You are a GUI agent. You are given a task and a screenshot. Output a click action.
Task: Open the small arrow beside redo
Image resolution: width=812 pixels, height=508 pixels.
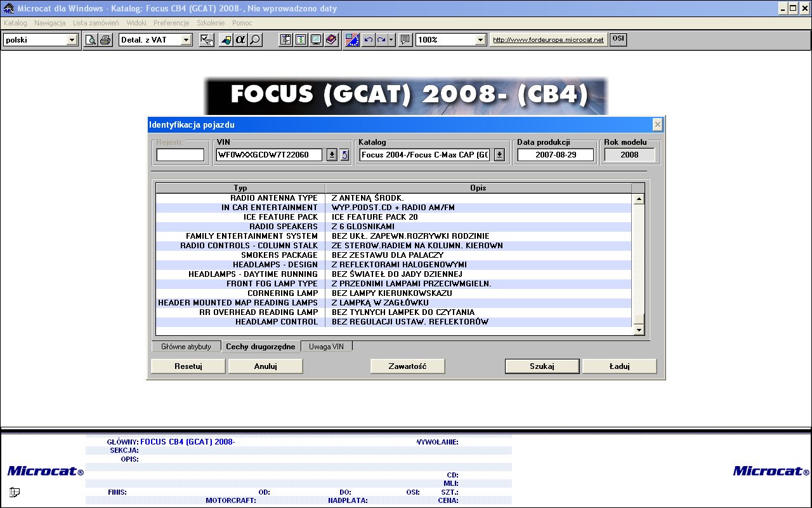coord(391,40)
